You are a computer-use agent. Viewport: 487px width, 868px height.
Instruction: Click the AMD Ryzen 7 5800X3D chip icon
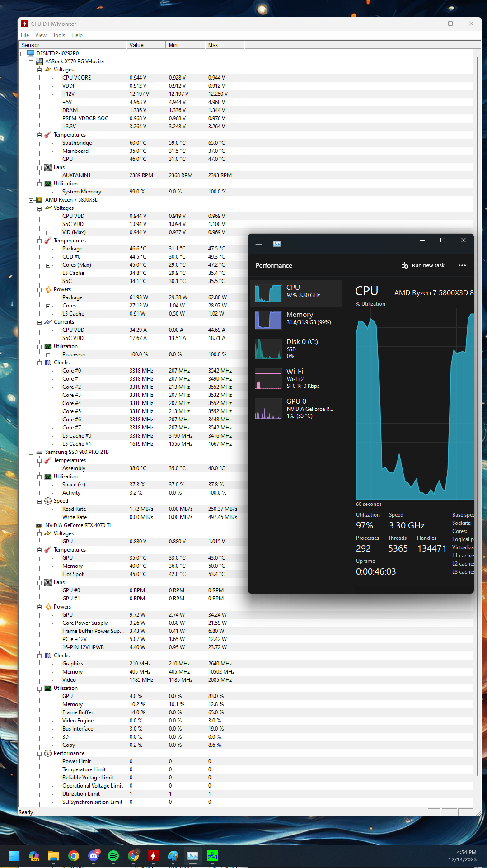point(39,199)
